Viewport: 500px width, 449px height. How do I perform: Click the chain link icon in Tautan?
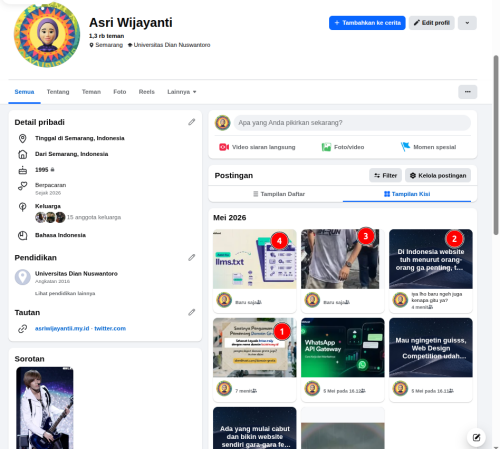tap(22, 329)
